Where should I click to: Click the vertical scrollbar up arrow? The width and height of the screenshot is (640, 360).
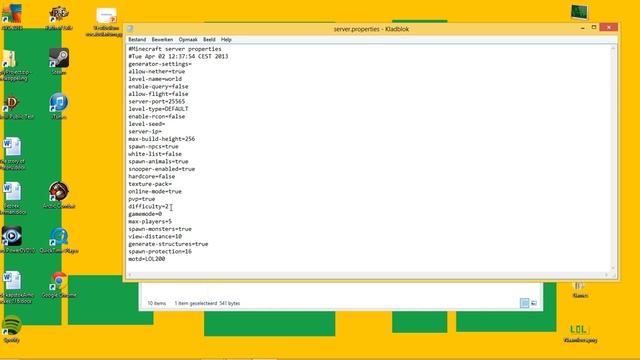pos(613,49)
